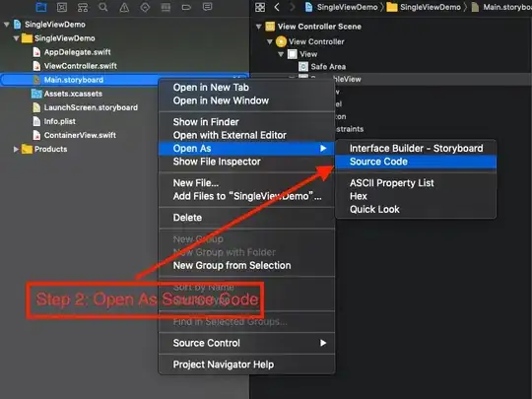Collapse the View Controller Scene
The image size is (532, 399).
click(x=259, y=27)
